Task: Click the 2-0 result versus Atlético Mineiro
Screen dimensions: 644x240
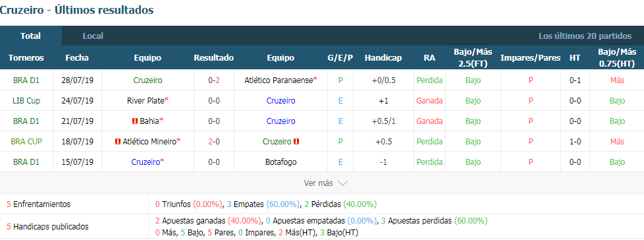Action: tap(214, 141)
